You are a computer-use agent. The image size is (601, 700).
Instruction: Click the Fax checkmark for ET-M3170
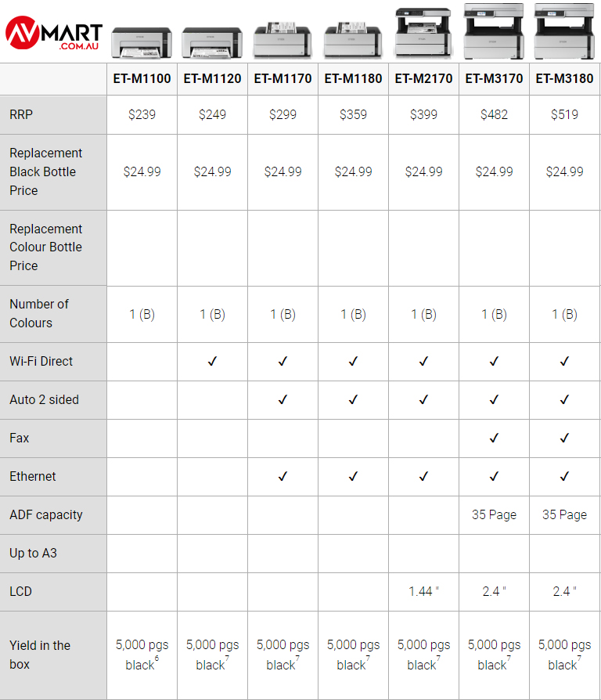click(x=494, y=438)
